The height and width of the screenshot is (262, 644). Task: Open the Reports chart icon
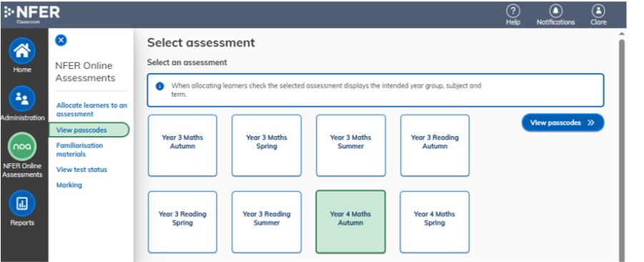point(22,203)
